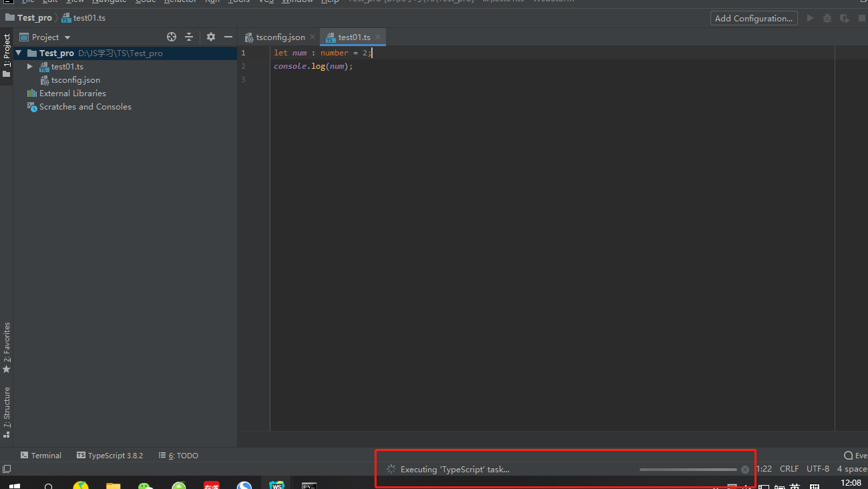Expand the test01.ts tree node arrow
868x489 pixels.
[30, 67]
